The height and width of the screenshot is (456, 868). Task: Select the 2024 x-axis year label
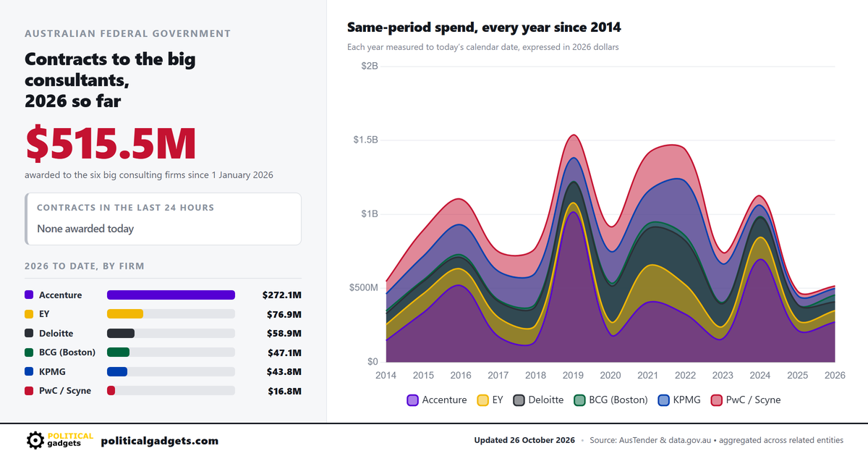coord(760,376)
